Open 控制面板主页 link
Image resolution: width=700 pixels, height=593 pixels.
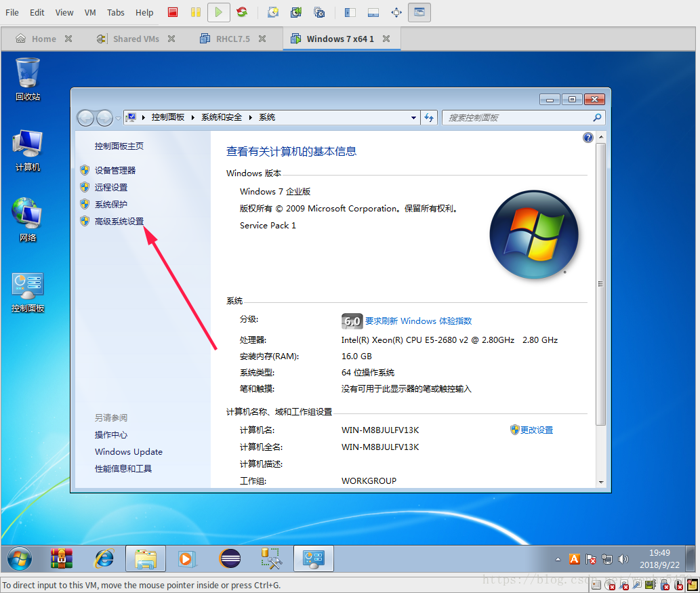(x=119, y=146)
